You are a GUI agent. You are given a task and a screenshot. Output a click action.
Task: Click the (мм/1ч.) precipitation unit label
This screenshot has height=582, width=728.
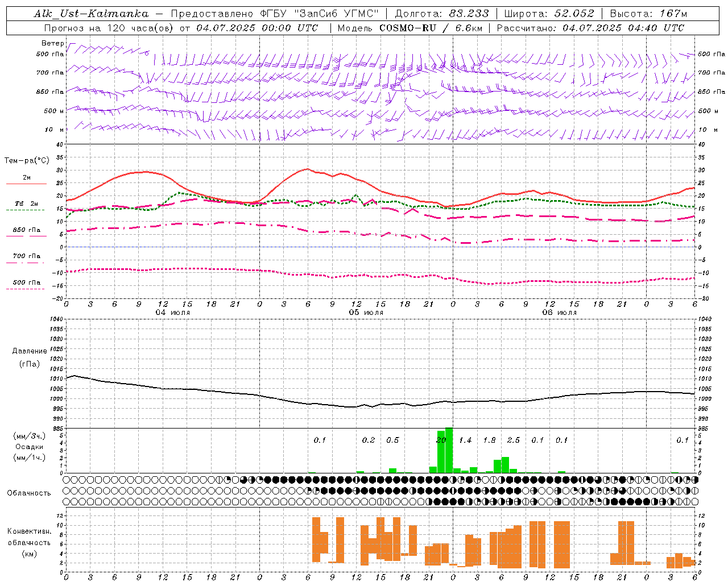(30, 458)
